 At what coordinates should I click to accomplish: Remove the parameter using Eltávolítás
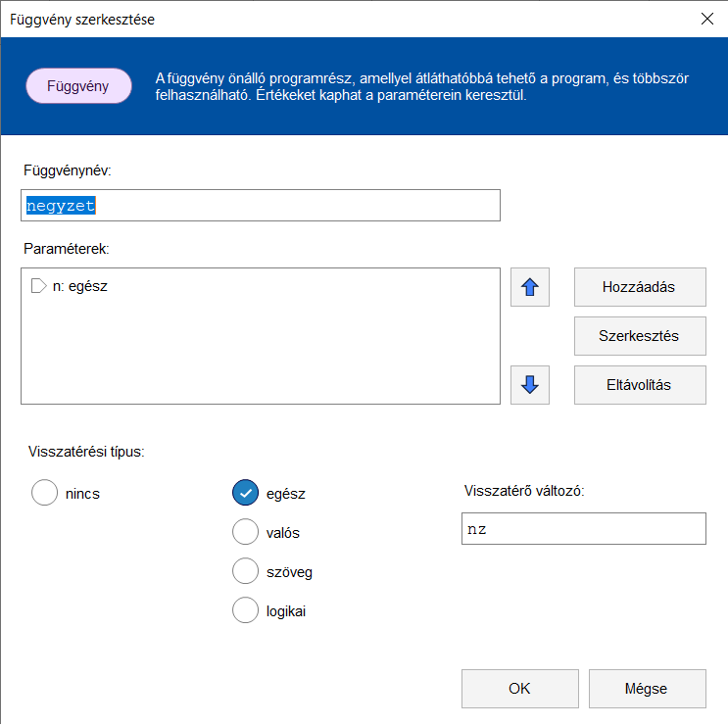pos(639,384)
